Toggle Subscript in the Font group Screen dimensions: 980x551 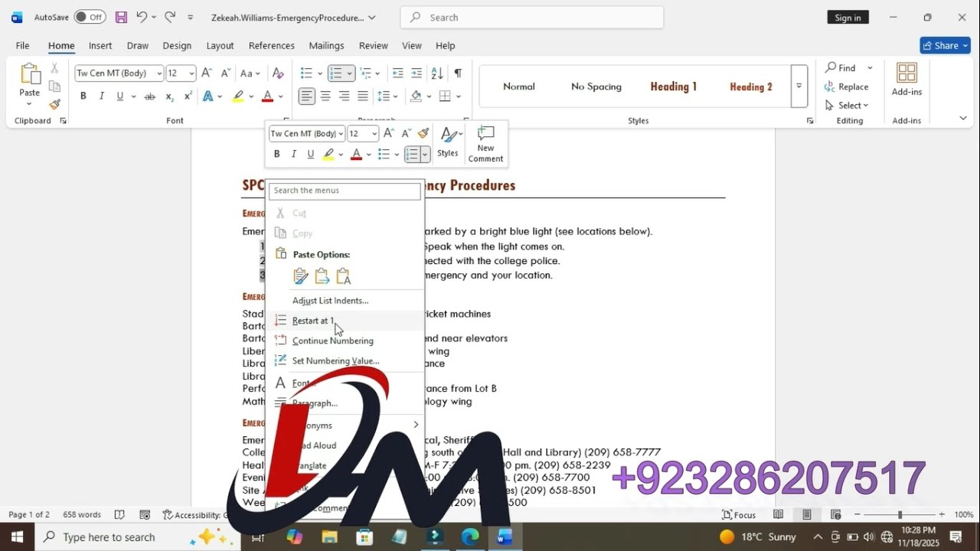pos(170,96)
